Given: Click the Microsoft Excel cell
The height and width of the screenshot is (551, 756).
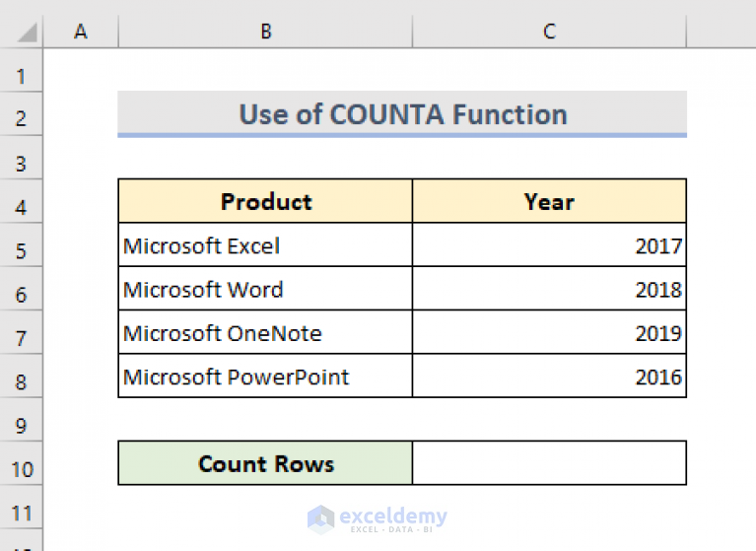Looking at the screenshot, I should (266, 244).
